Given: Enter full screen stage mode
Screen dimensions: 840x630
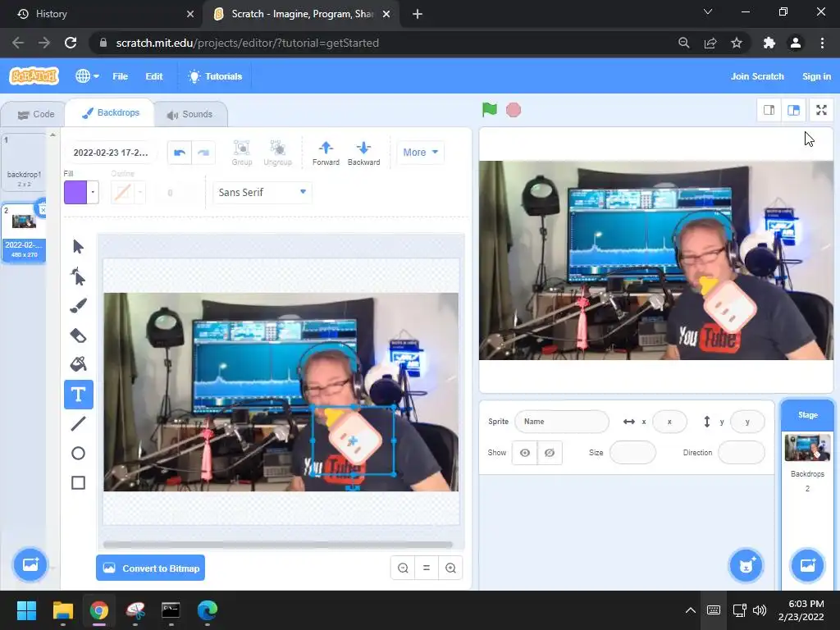Looking at the screenshot, I should (821, 110).
